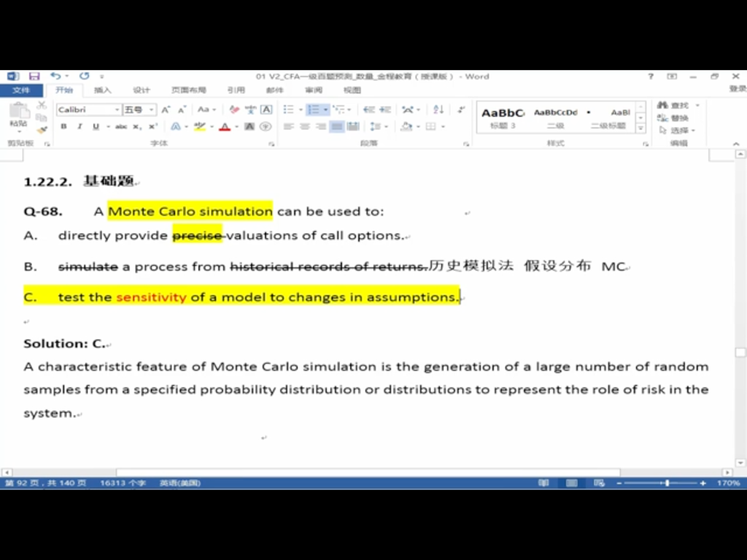The height and width of the screenshot is (560, 747).
Task: Redo the last action
Action: click(x=85, y=76)
